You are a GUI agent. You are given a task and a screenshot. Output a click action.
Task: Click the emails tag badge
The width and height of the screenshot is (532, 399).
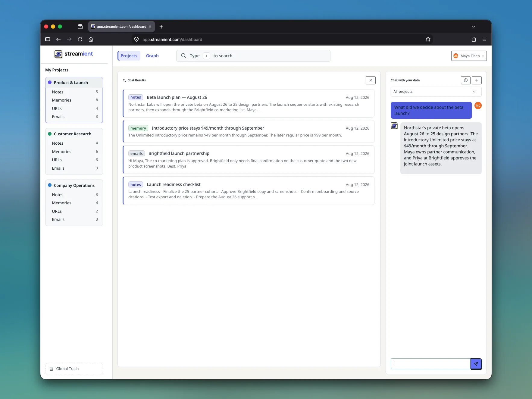point(136,153)
